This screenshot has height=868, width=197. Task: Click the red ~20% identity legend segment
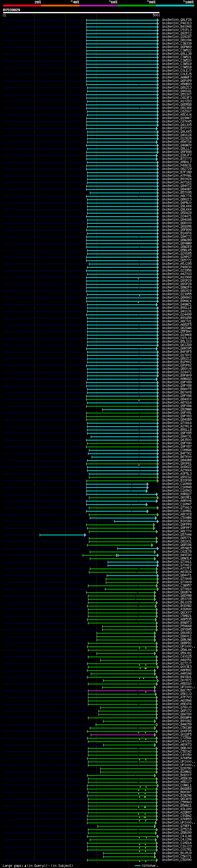(22, 6)
